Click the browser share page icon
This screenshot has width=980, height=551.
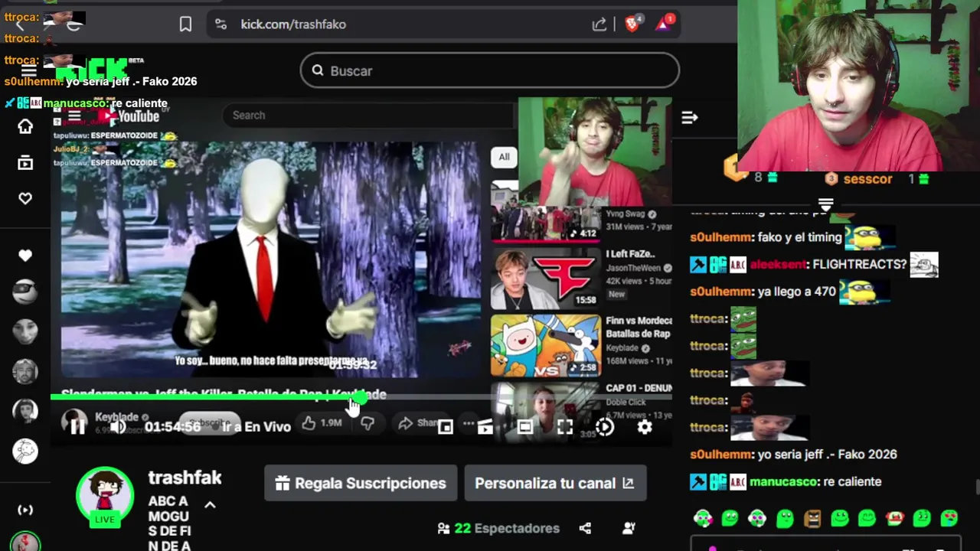[x=599, y=24]
